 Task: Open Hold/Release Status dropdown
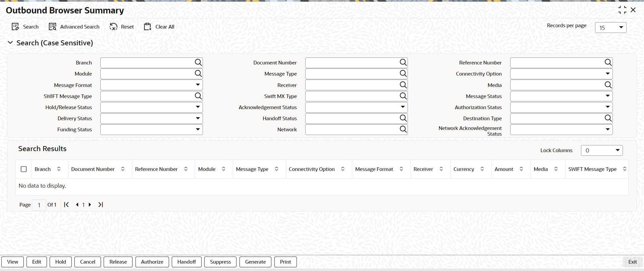tap(151, 107)
